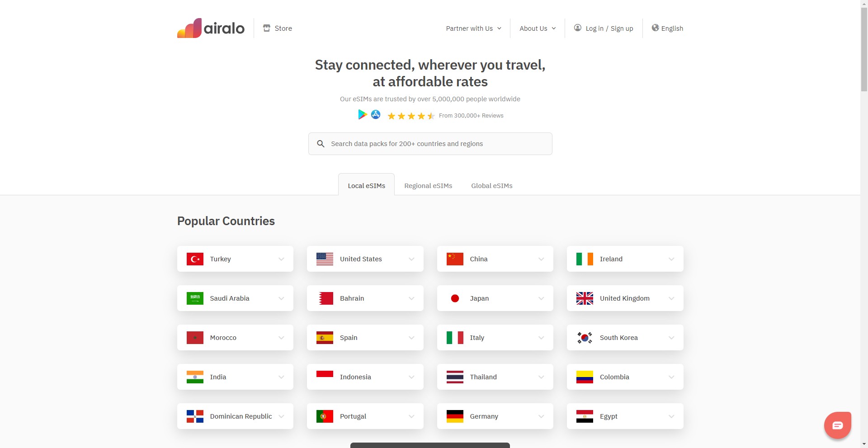Open the chat support bubble
The width and height of the screenshot is (868, 448).
click(837, 425)
